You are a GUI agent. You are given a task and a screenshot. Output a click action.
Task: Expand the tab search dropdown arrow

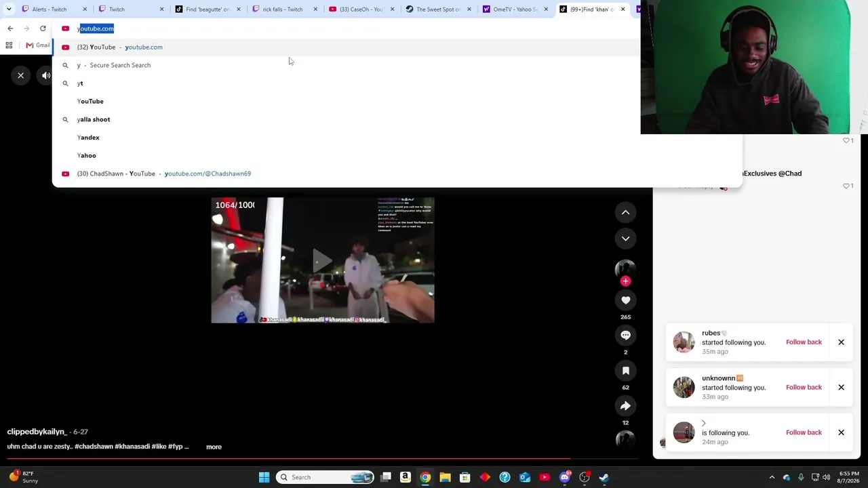(9, 9)
